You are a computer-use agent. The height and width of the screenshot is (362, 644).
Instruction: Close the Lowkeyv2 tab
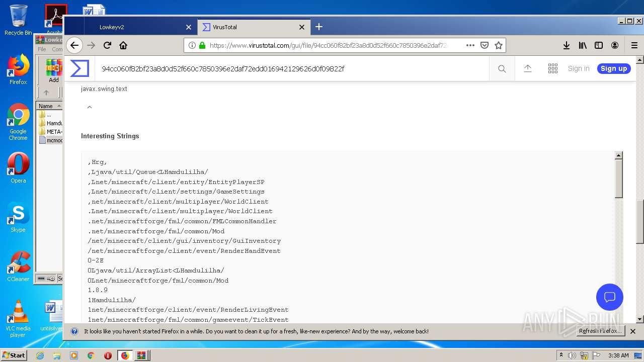[189, 27]
